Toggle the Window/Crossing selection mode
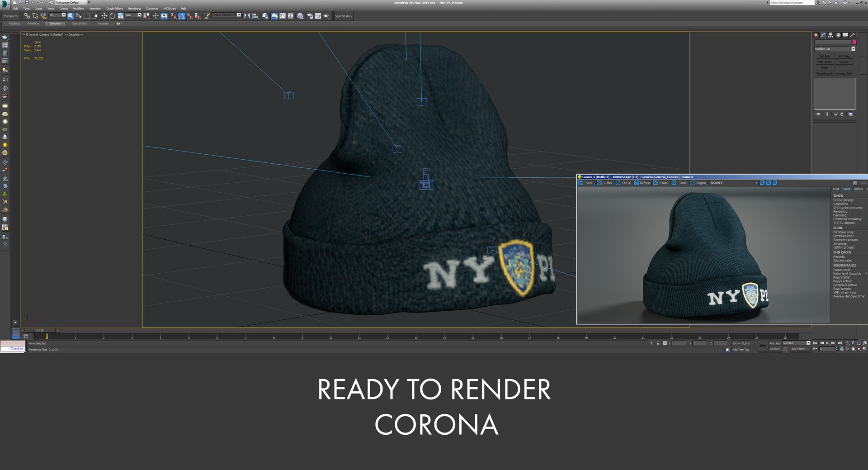The width and height of the screenshot is (868, 470). 94,16
